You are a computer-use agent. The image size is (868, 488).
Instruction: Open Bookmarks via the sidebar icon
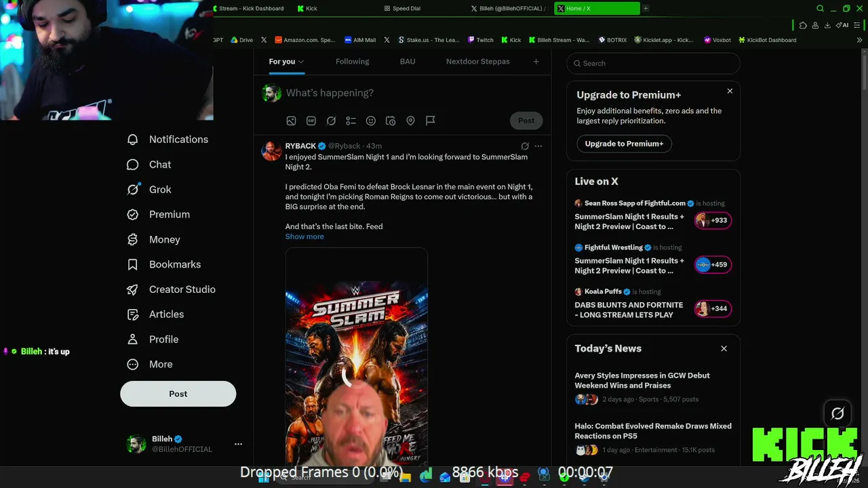click(x=133, y=264)
